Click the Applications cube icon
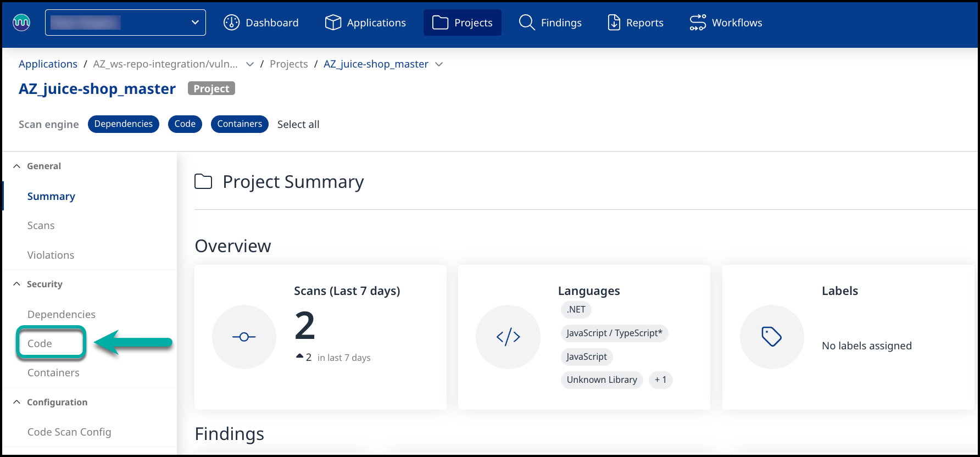 click(333, 23)
